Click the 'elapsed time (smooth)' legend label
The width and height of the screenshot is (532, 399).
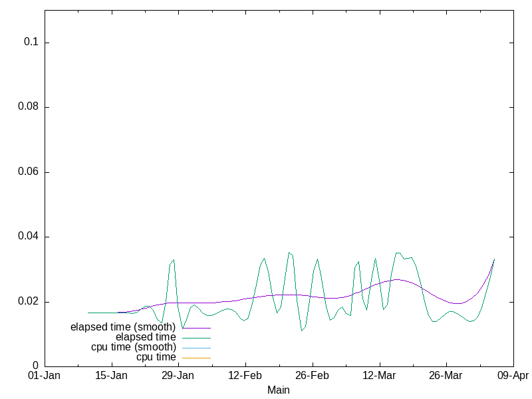pos(124,327)
